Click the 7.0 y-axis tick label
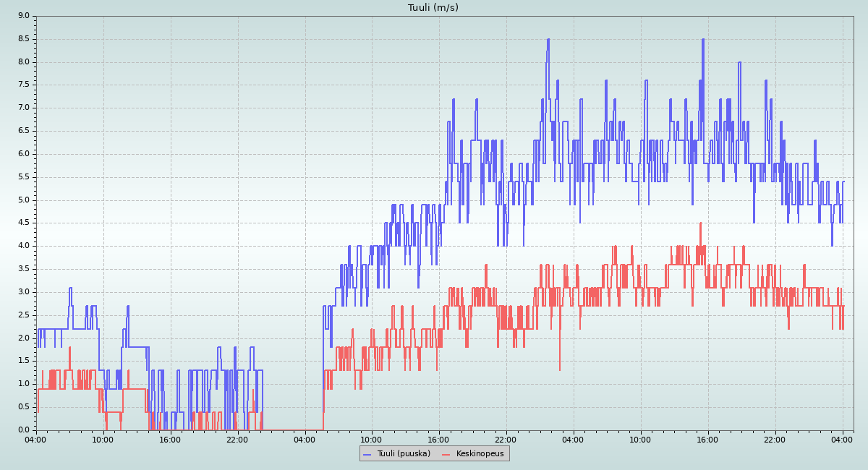The width and height of the screenshot is (868, 470). click(24, 108)
